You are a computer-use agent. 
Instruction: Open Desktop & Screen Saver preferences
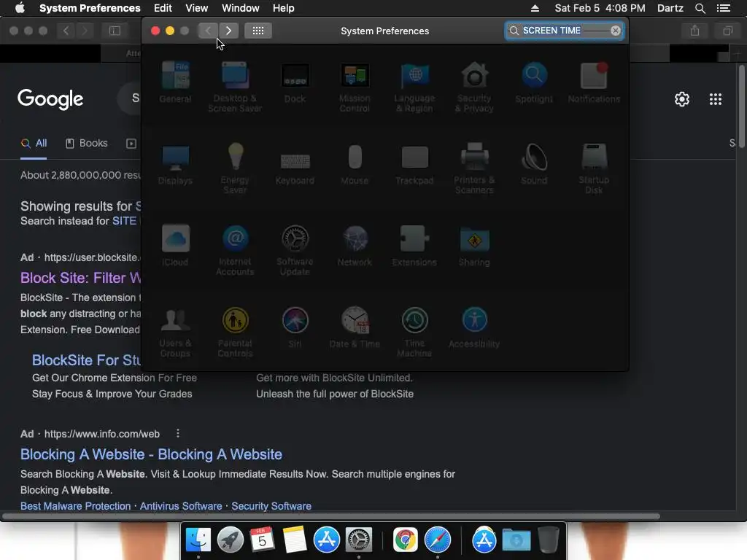tap(235, 87)
